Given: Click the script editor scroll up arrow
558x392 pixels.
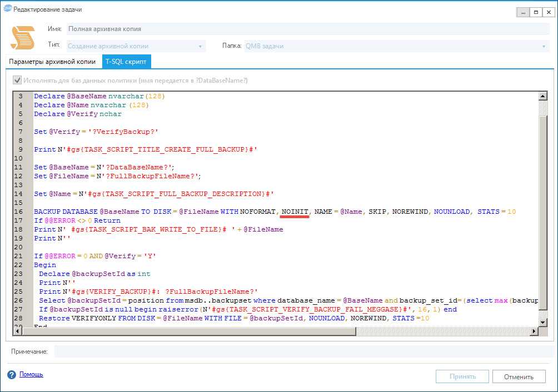Looking at the screenshot, I should click(542, 96).
